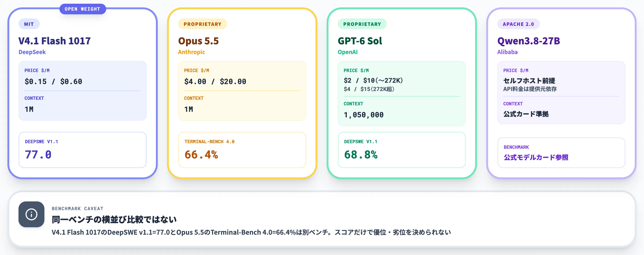Click the BENCHMARK label on the Qwen card
This screenshot has height=255, width=644.
[x=516, y=147]
